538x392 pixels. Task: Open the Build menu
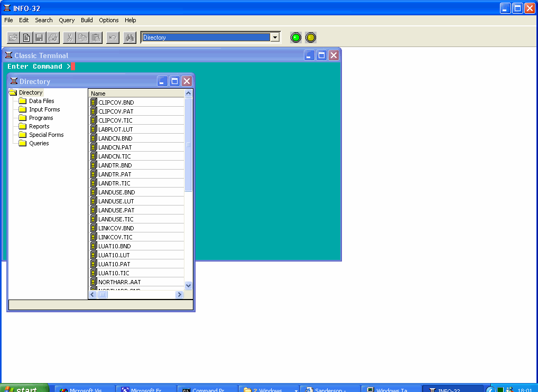[87, 20]
